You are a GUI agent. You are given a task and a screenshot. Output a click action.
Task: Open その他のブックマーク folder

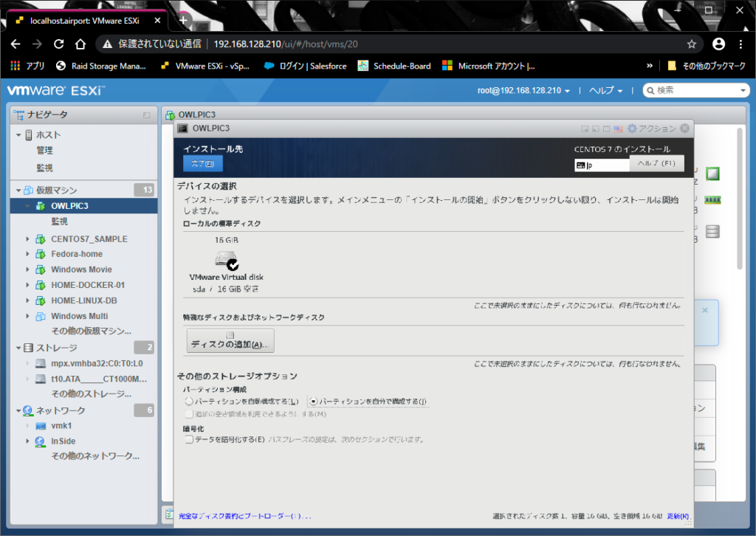pyautogui.click(x=707, y=66)
